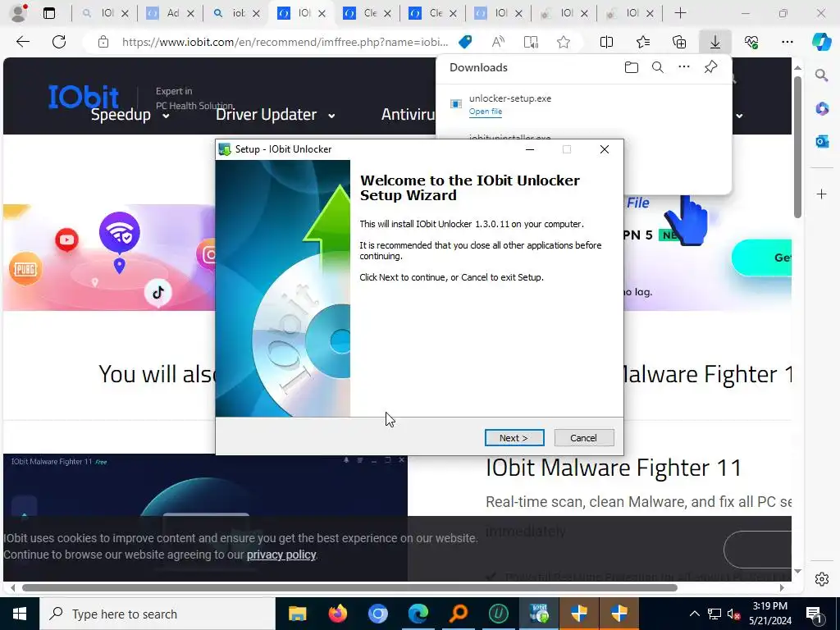Open the notification center icon
The width and height of the screenshot is (840, 630).
tap(815, 614)
